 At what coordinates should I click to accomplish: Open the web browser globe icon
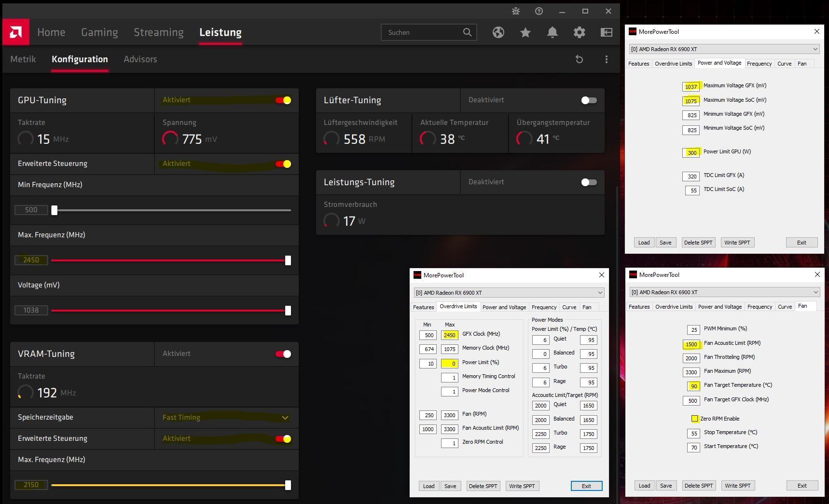coord(498,32)
